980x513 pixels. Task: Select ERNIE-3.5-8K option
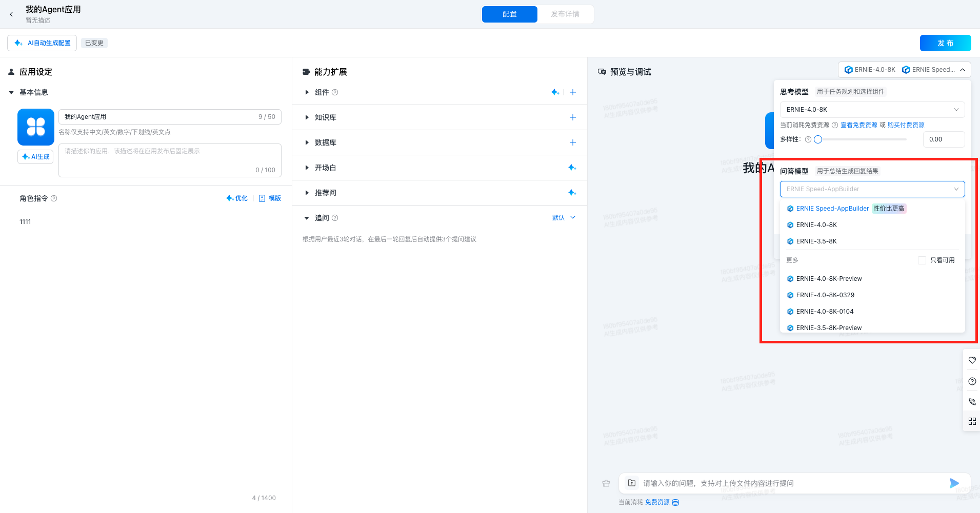pyautogui.click(x=872, y=241)
